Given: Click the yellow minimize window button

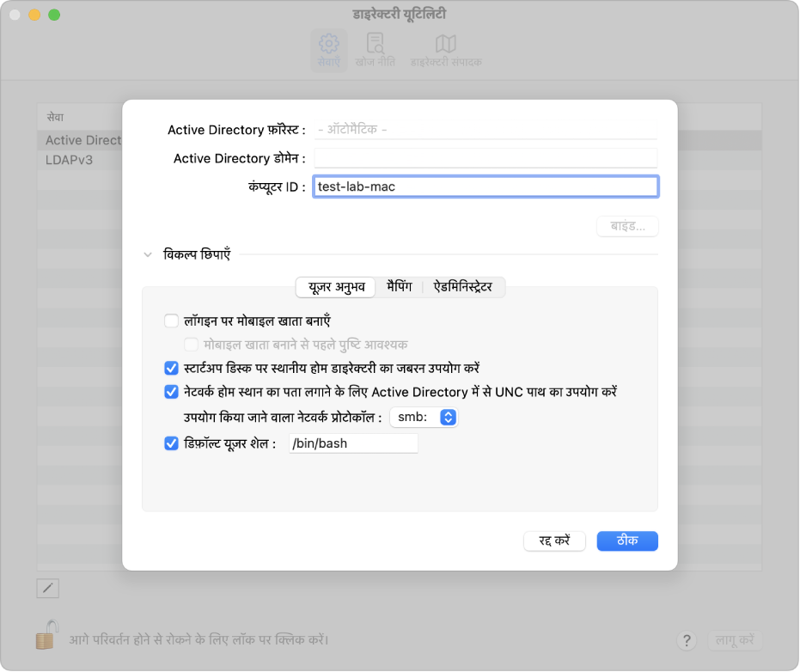Looking at the screenshot, I should (34, 15).
